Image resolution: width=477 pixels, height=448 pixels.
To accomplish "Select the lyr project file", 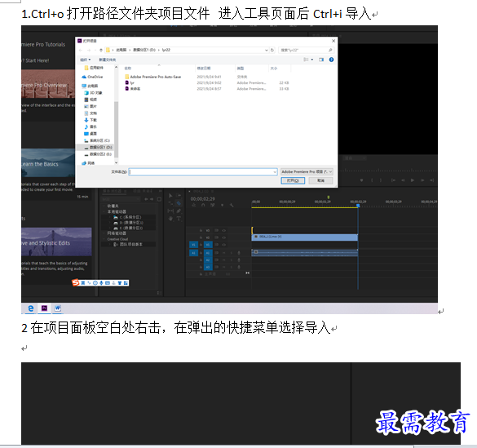I will [130, 82].
